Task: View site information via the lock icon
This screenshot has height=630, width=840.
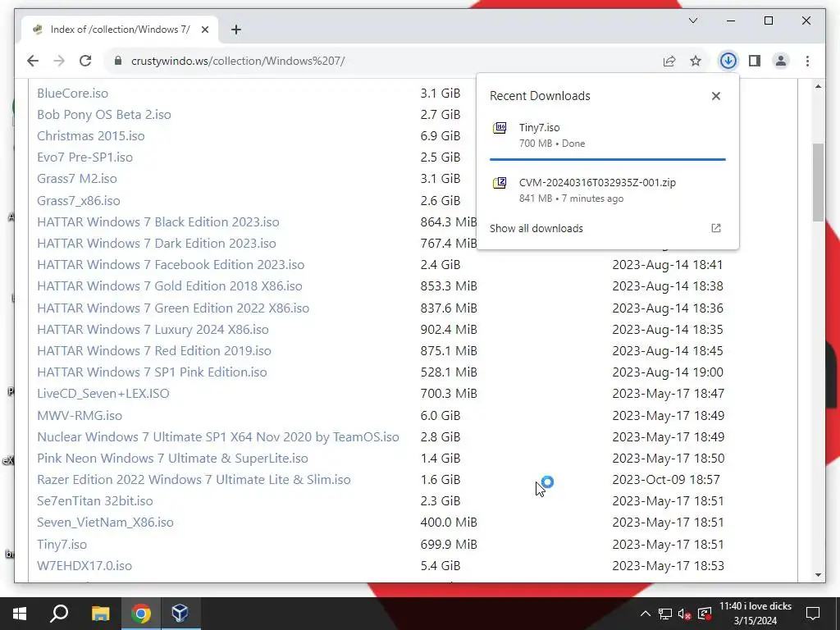Action: 118,61
